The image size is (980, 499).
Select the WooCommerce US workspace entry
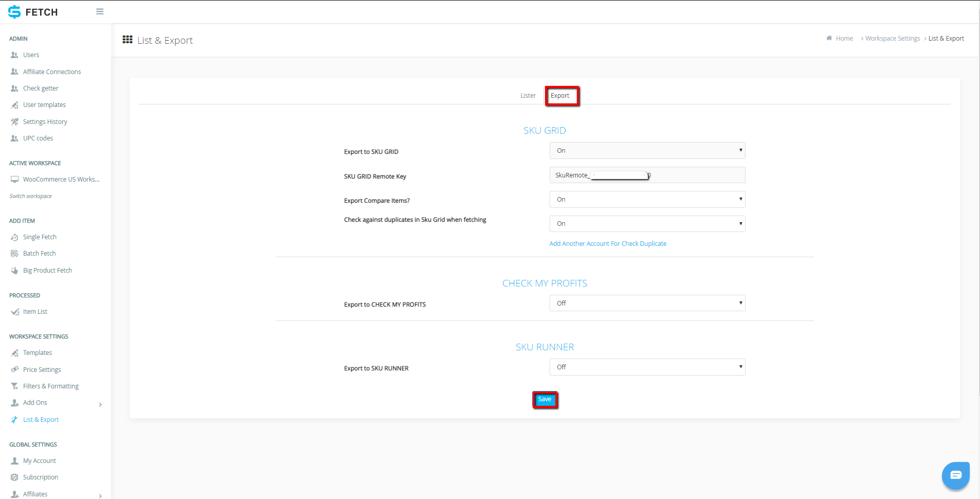point(61,180)
